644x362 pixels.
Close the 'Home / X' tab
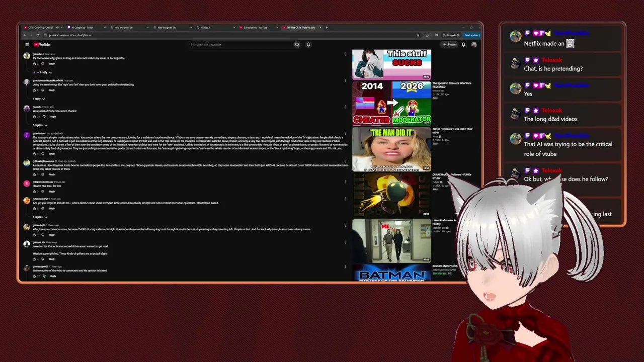[x=234, y=28]
